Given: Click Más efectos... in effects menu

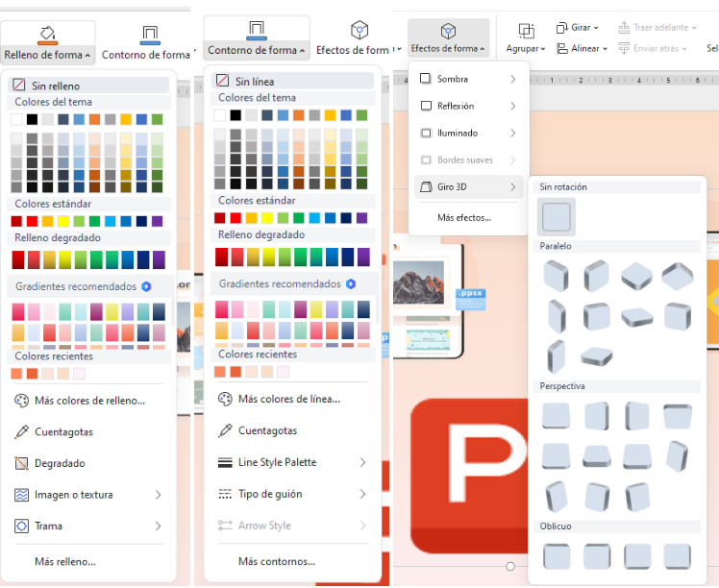Looking at the screenshot, I should (464, 218).
